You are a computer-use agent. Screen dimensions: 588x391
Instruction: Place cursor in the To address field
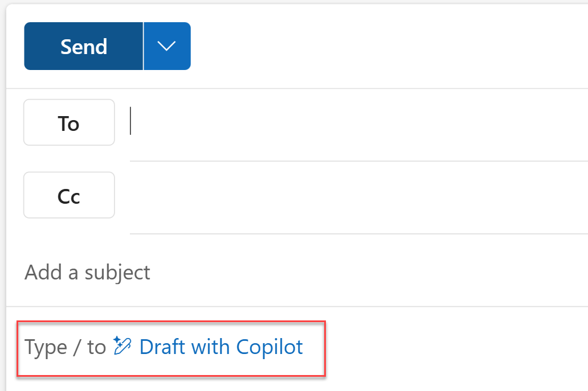click(x=285, y=122)
